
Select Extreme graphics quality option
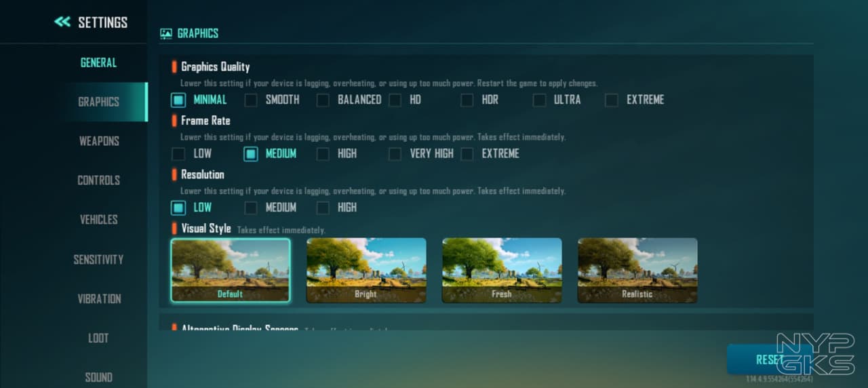pyautogui.click(x=611, y=100)
